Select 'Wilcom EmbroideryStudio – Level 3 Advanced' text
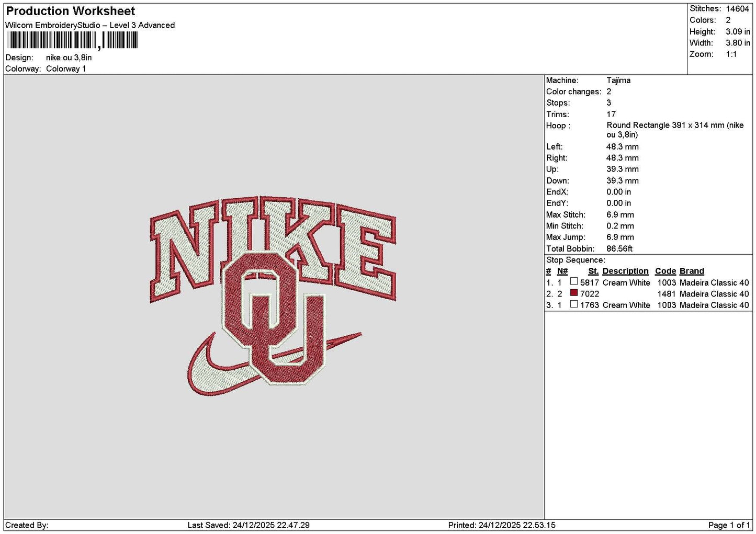 (90, 25)
